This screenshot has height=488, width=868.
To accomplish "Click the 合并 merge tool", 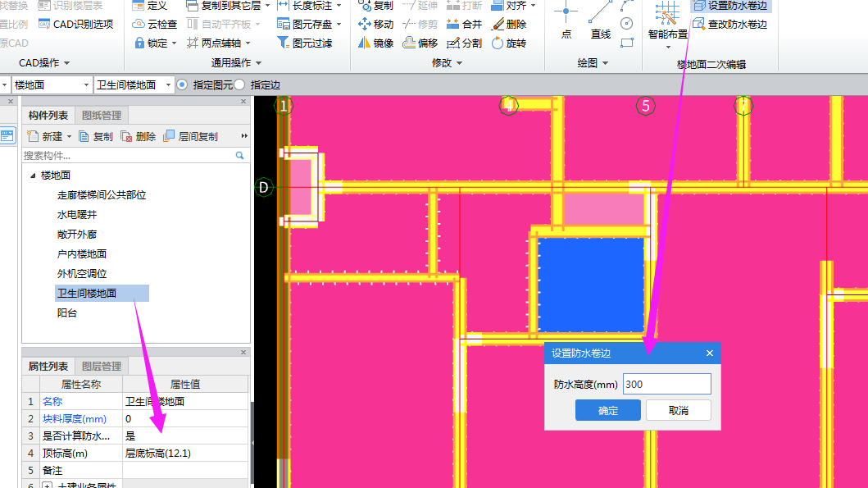I will (464, 25).
